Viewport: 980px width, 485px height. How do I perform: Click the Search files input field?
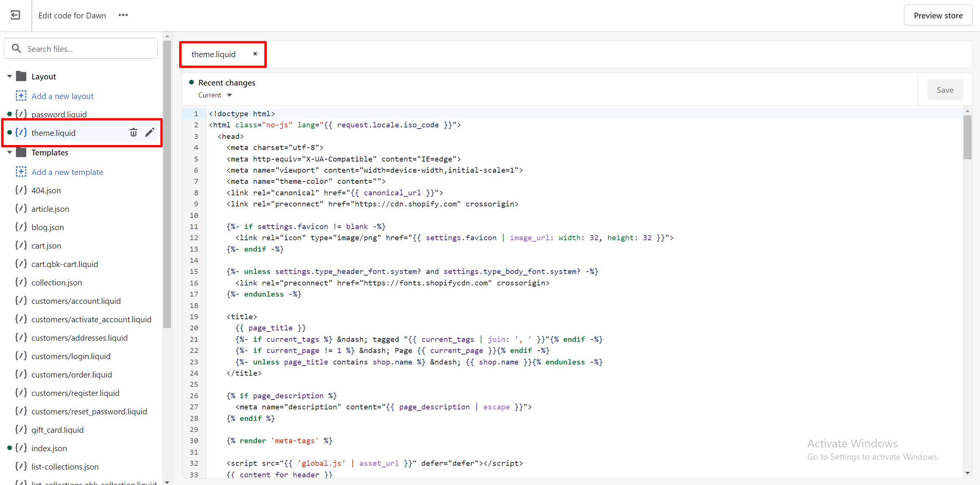coord(81,49)
